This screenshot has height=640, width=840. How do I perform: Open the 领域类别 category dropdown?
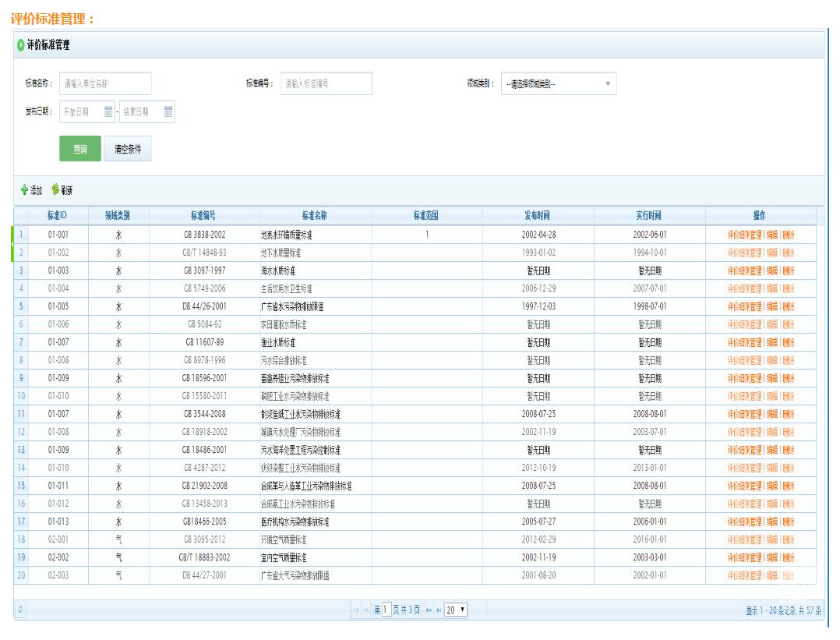pos(559,84)
